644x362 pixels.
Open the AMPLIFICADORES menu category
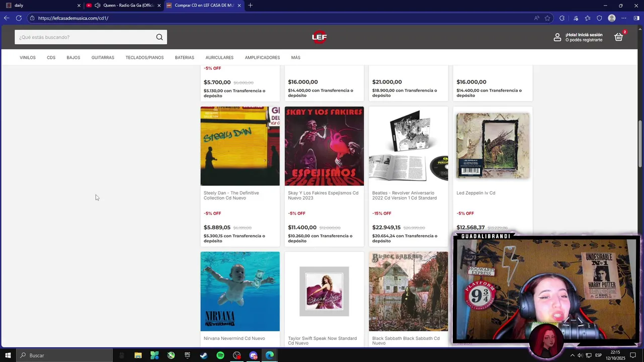(262, 58)
